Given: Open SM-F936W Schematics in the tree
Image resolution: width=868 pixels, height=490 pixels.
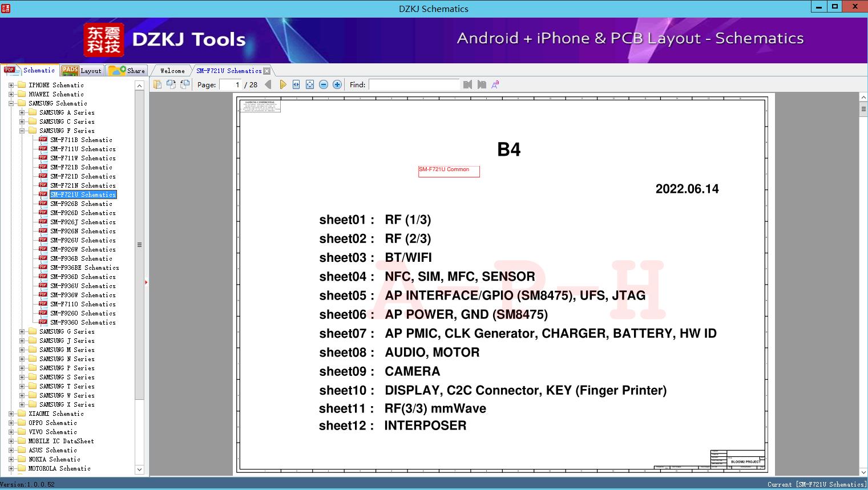Looking at the screenshot, I should 83,295.
